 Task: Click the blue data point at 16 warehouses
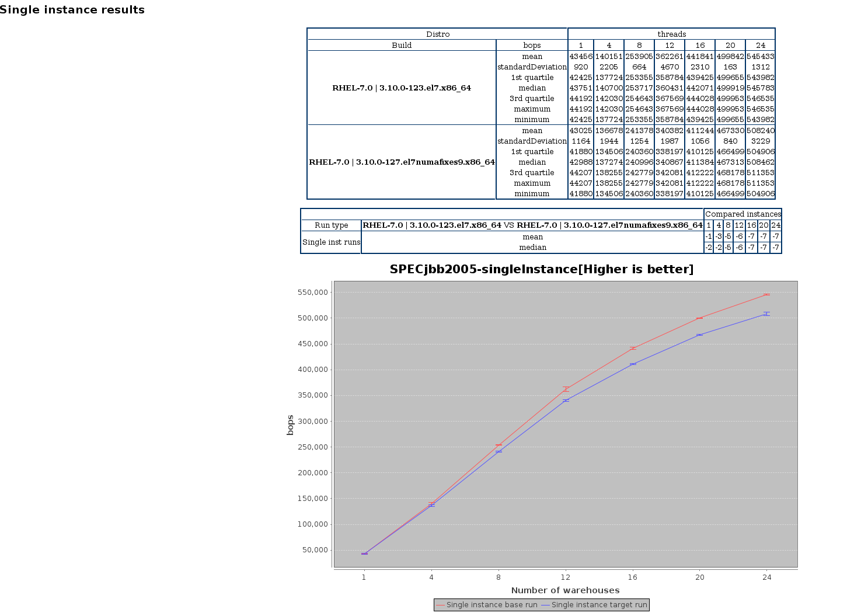click(x=633, y=364)
